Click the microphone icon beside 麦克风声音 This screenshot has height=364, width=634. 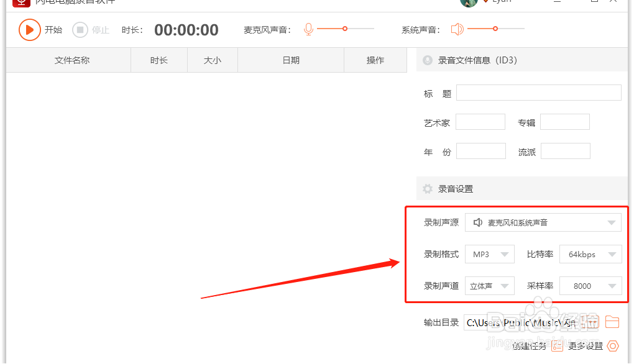click(x=308, y=29)
